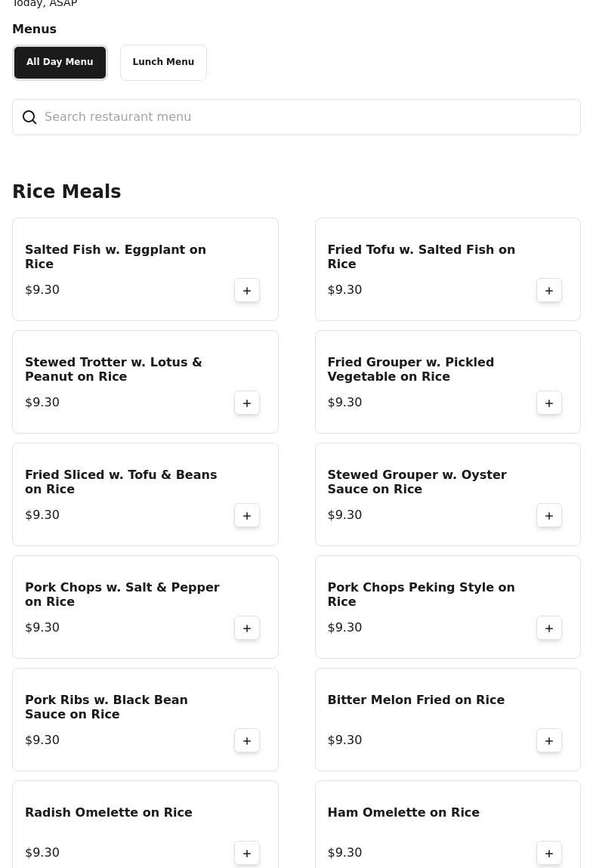Add Pork Ribs w. Black Bean Sauce
Viewport: 593px width, 868px height.
coord(247,741)
